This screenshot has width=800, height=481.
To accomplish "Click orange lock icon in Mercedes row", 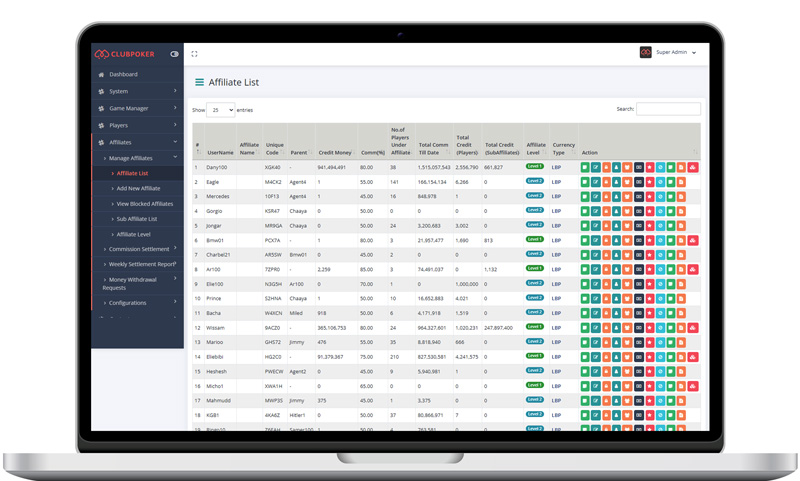I will [x=606, y=196].
